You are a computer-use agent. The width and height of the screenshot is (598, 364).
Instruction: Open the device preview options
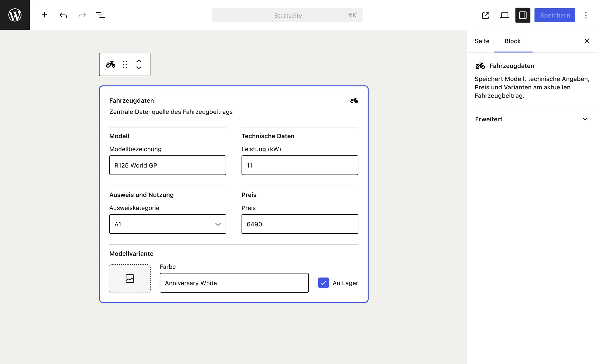coord(504,15)
